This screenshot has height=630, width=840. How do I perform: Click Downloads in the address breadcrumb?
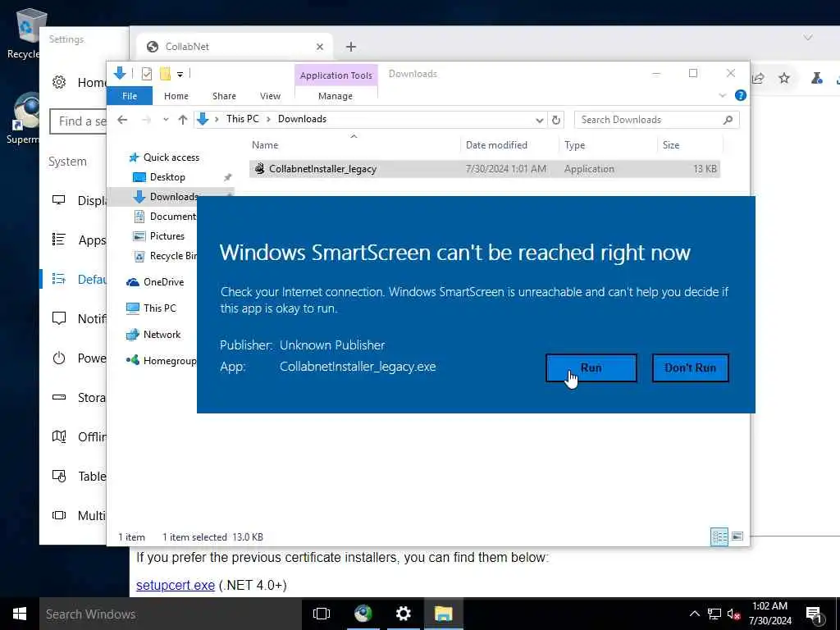(x=302, y=119)
